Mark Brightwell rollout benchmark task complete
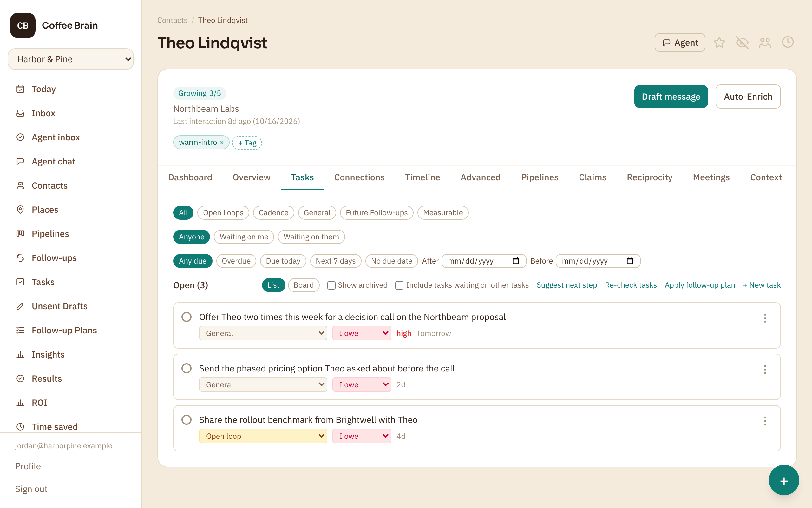This screenshot has width=812, height=508. point(187,420)
